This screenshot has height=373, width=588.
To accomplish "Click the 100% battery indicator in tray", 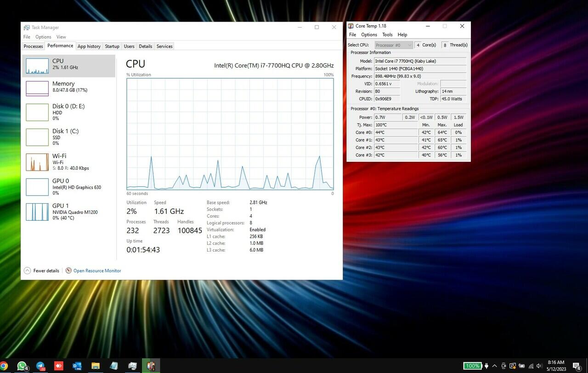I will (x=472, y=366).
